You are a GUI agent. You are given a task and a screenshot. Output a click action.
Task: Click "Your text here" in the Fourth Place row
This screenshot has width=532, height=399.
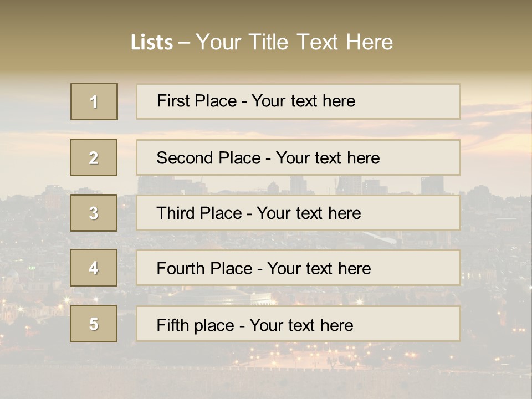[319, 269]
